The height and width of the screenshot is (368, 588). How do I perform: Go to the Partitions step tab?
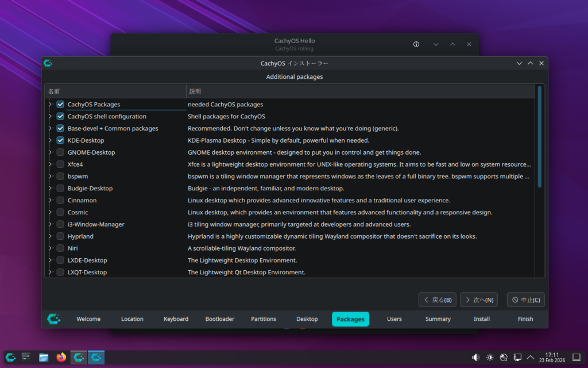pyautogui.click(x=264, y=319)
